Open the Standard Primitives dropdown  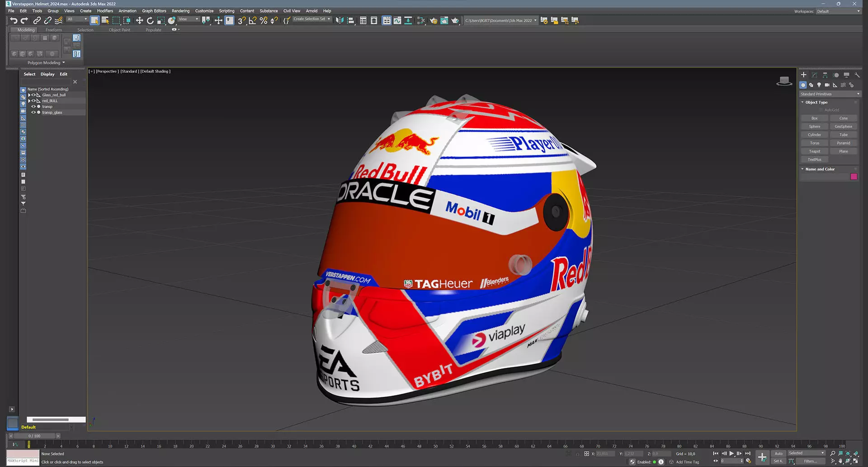point(830,94)
